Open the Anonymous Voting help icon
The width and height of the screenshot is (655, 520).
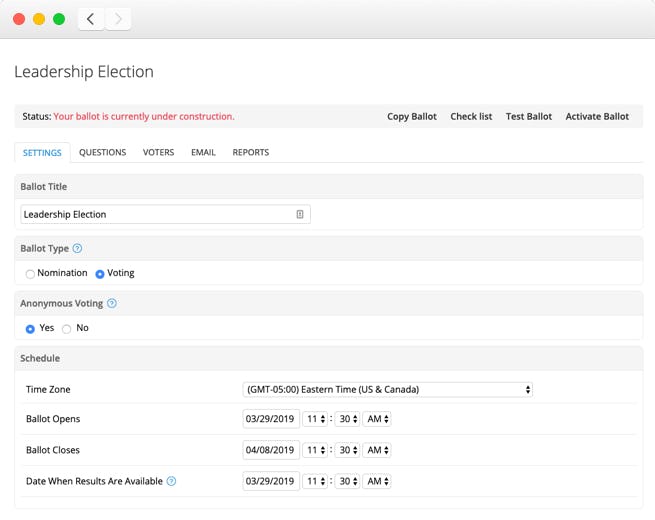(112, 304)
